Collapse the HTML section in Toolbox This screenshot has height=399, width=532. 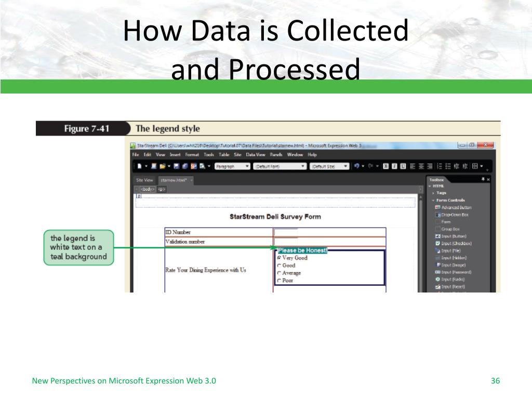pyautogui.click(x=430, y=186)
